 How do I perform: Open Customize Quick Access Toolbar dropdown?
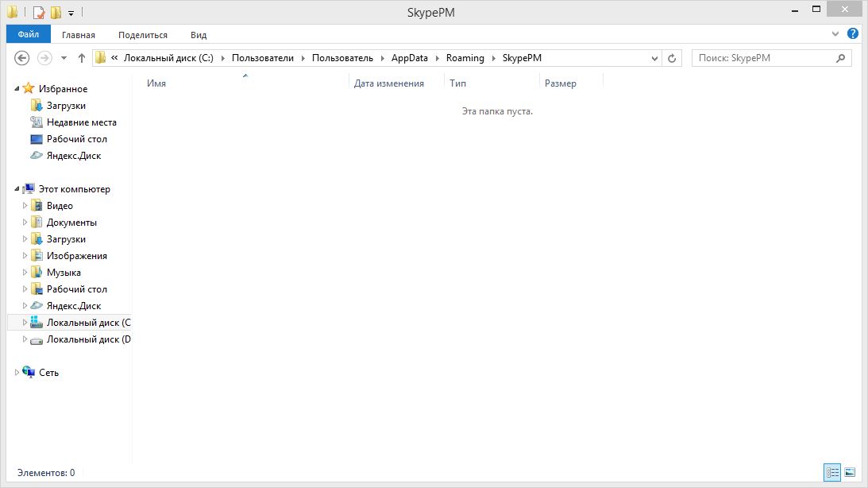click(71, 13)
